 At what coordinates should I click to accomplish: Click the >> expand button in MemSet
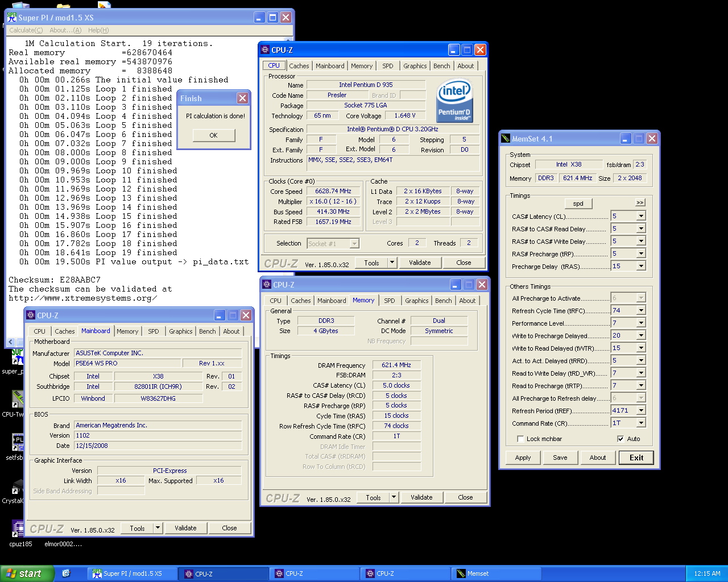click(x=640, y=202)
